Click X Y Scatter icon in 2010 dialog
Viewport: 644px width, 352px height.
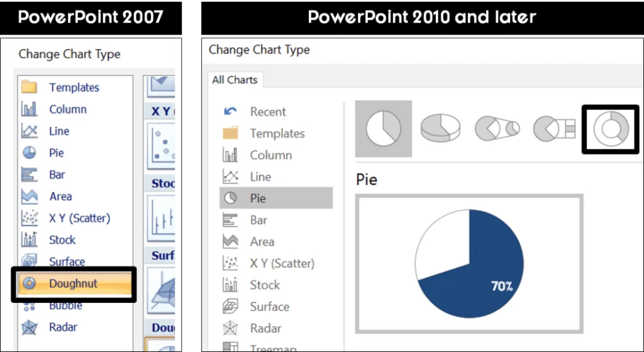230,263
